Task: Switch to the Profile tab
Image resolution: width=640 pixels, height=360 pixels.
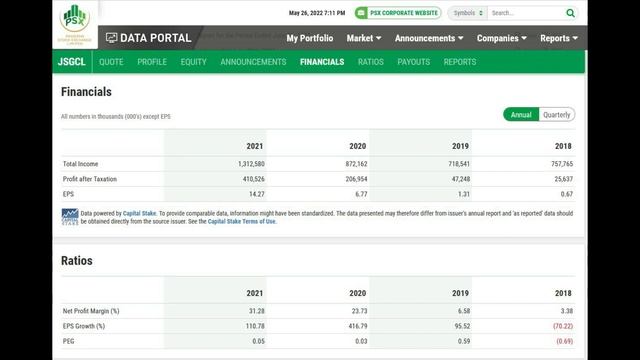Action: pos(152,62)
